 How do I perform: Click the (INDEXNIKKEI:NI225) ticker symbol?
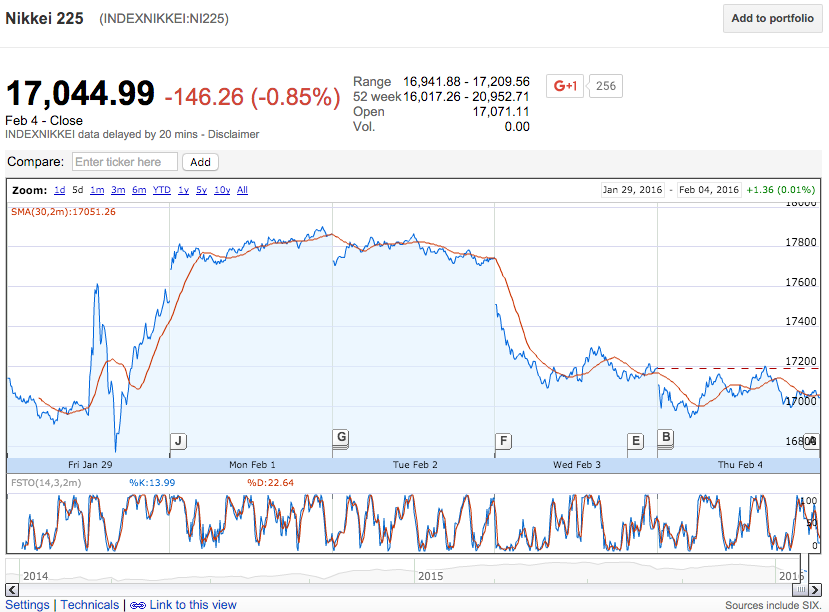(x=164, y=19)
